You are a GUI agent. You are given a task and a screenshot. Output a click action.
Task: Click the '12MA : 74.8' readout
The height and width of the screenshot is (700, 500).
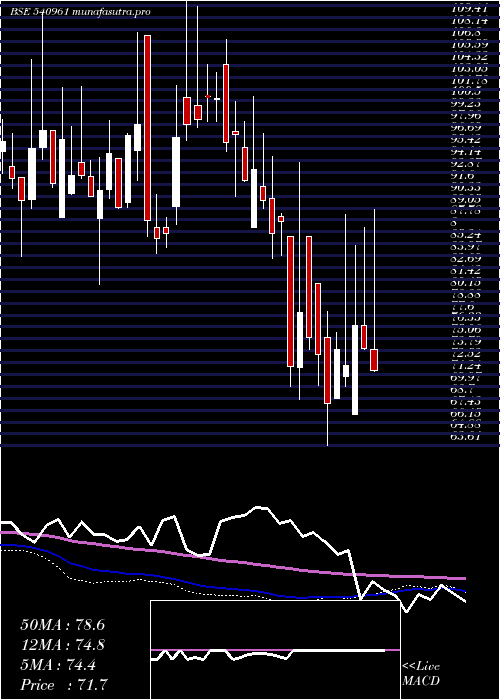point(62,645)
